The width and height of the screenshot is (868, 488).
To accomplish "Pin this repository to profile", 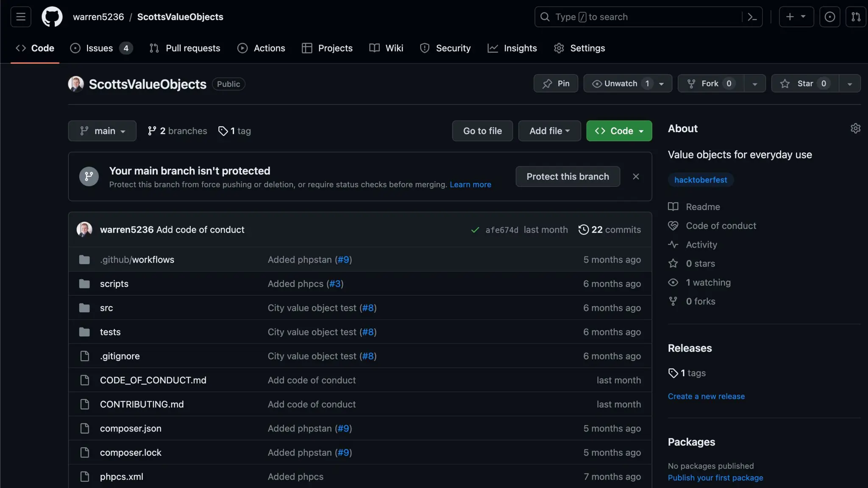I will [x=556, y=83].
